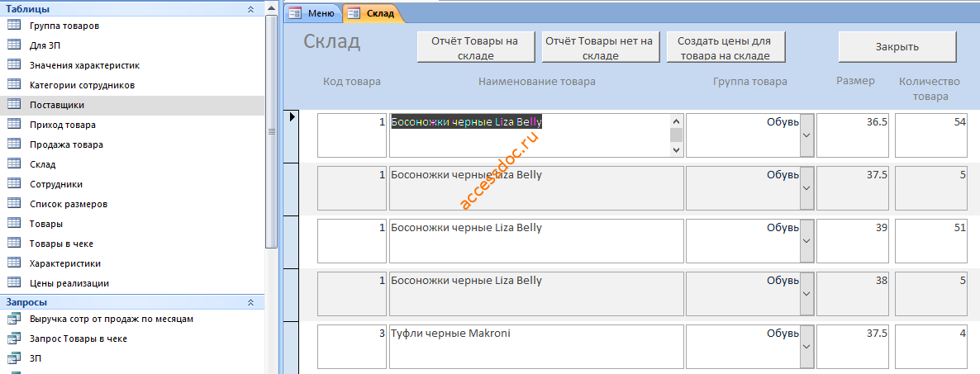
Task: Select the Товары table icon
Action: pos(14,224)
